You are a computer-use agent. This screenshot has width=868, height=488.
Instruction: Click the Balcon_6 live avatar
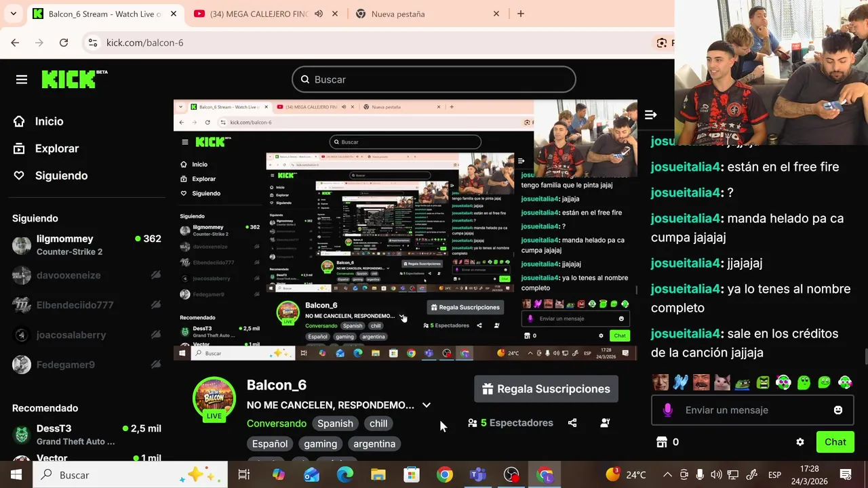pos(214,399)
